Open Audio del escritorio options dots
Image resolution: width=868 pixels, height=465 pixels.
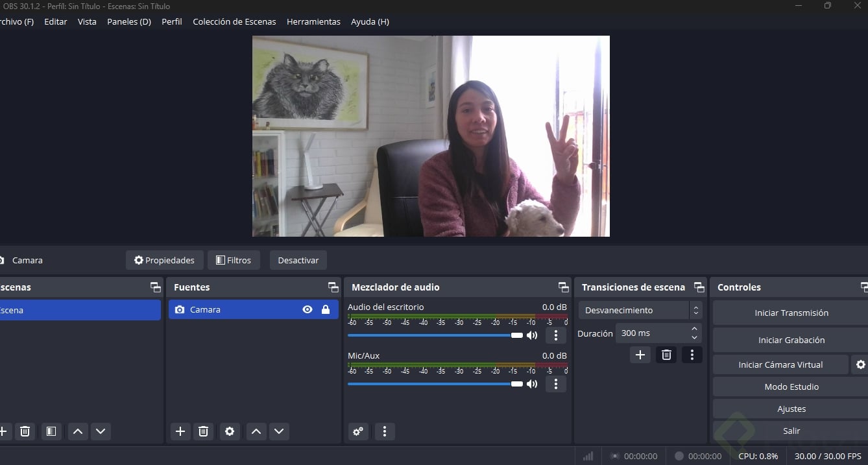pos(555,335)
